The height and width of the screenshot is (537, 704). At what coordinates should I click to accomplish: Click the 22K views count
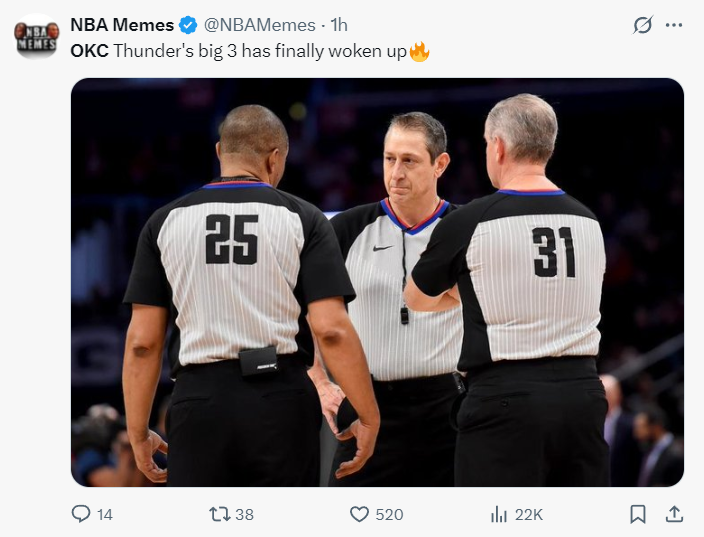coord(529,514)
